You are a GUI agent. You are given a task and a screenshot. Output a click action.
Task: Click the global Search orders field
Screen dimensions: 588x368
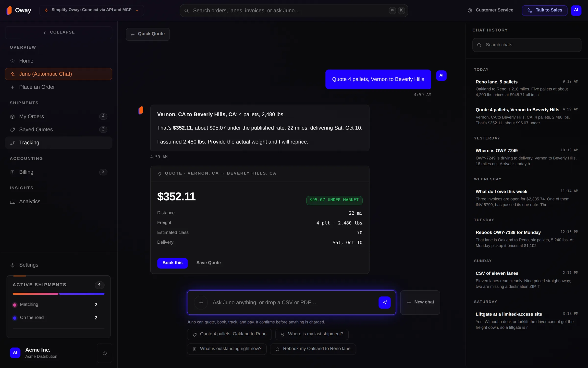click(x=294, y=11)
